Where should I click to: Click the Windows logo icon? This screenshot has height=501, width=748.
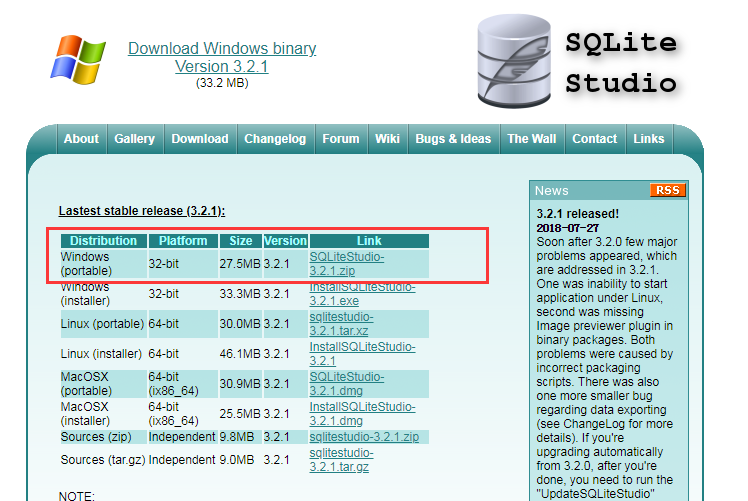click(x=78, y=60)
